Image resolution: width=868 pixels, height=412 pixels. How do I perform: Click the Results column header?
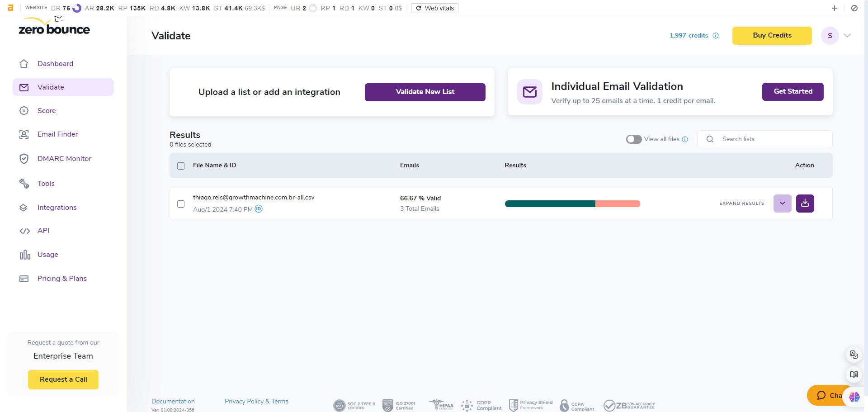pyautogui.click(x=515, y=166)
